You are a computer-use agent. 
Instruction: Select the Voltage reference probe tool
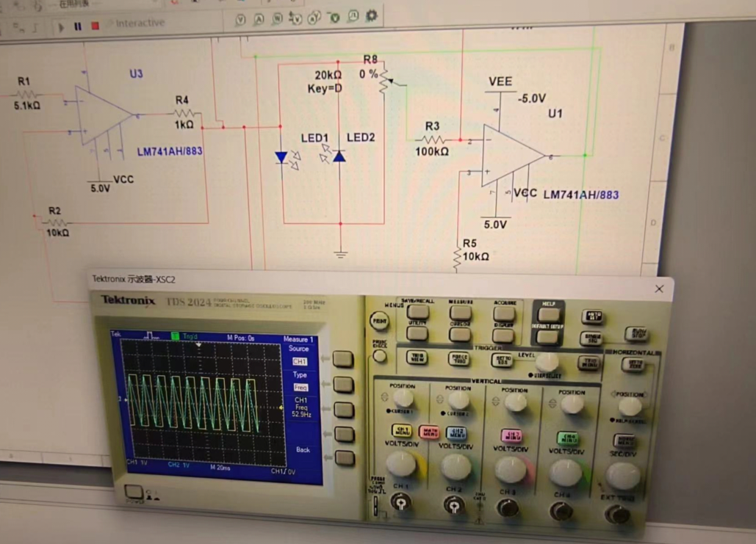click(x=334, y=18)
